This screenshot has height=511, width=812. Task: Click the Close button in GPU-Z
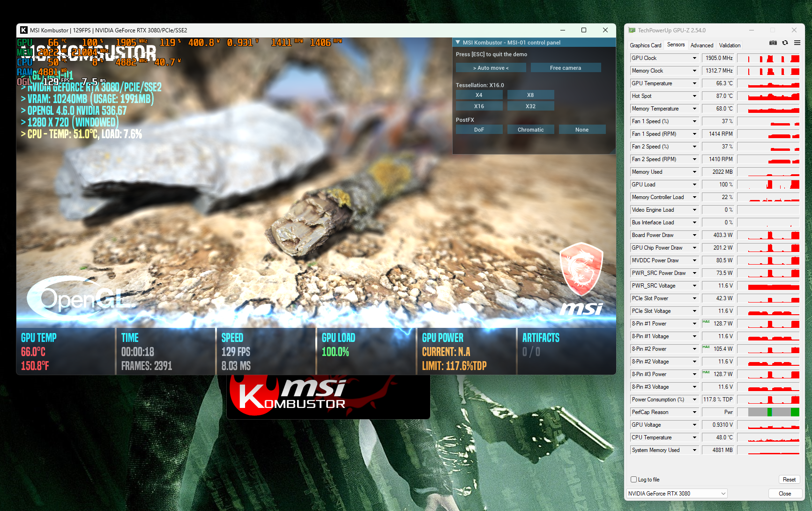point(785,494)
